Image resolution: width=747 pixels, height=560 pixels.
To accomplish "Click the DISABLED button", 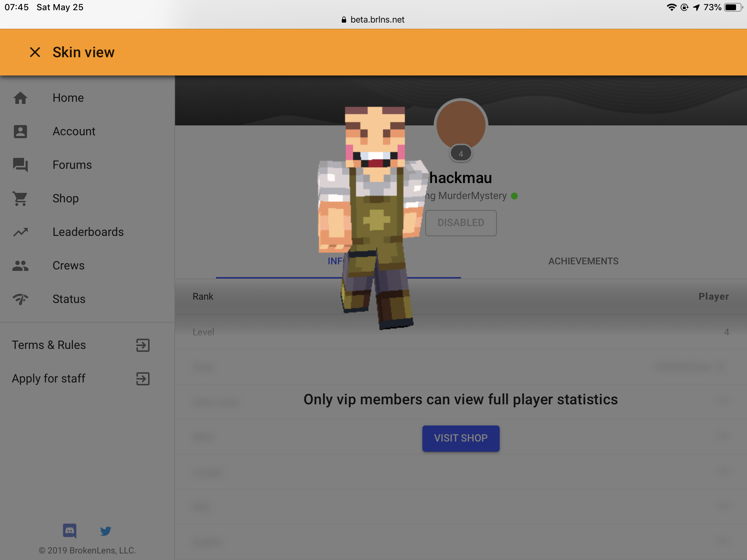I will pyautogui.click(x=461, y=223).
